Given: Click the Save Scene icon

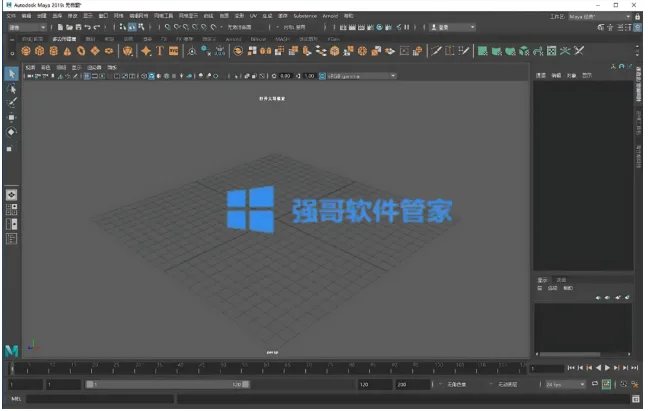Looking at the screenshot, I should pyautogui.click(x=79, y=27).
